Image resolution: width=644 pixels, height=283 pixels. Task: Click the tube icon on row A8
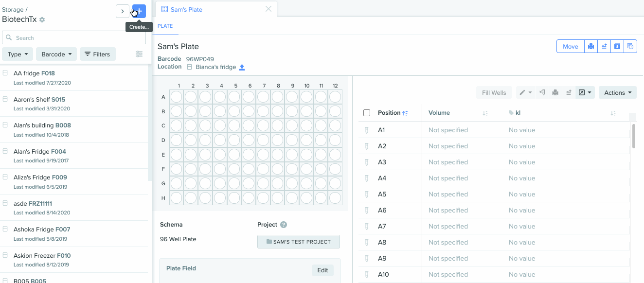pos(367,243)
